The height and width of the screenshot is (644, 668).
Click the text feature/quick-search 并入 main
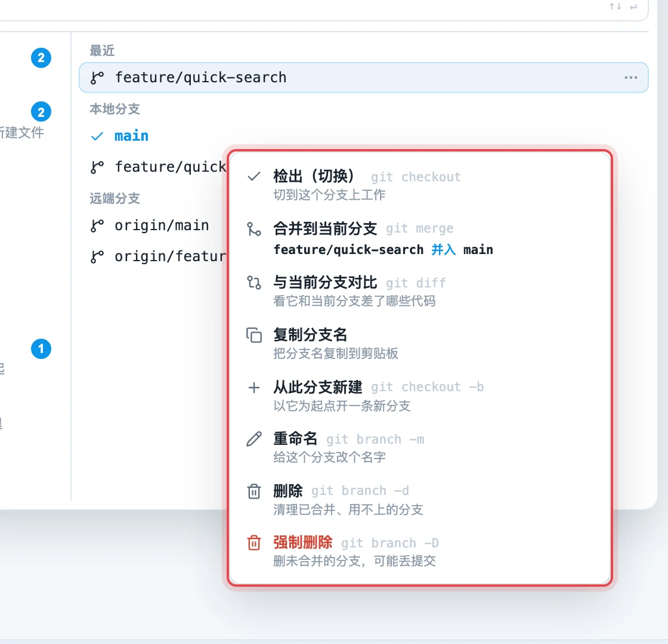coord(384,250)
